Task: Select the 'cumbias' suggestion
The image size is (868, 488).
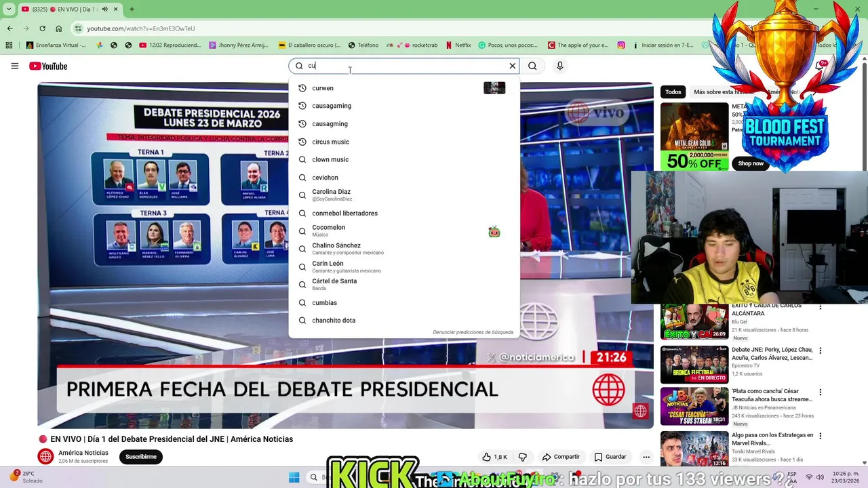Action: click(404, 302)
